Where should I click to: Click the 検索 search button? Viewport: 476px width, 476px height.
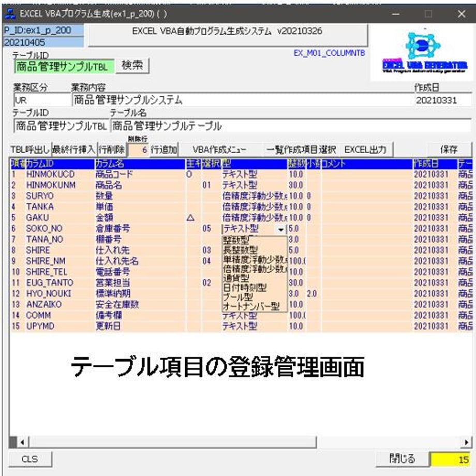[x=132, y=65]
